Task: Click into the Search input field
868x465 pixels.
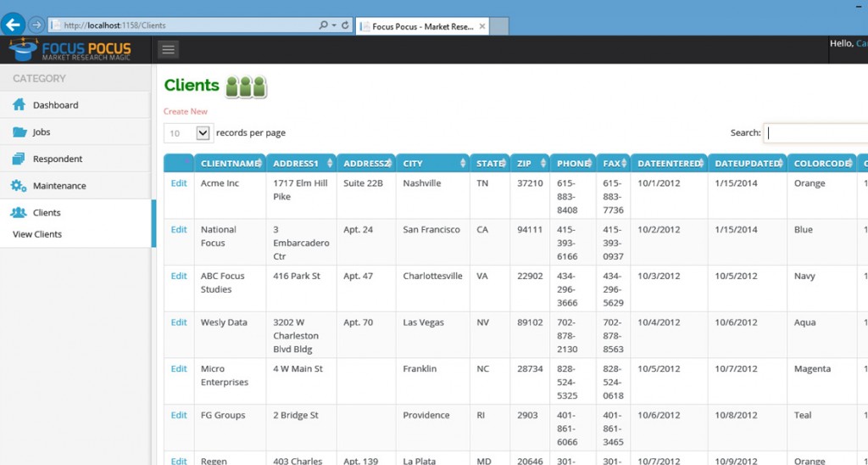Action: [815, 133]
